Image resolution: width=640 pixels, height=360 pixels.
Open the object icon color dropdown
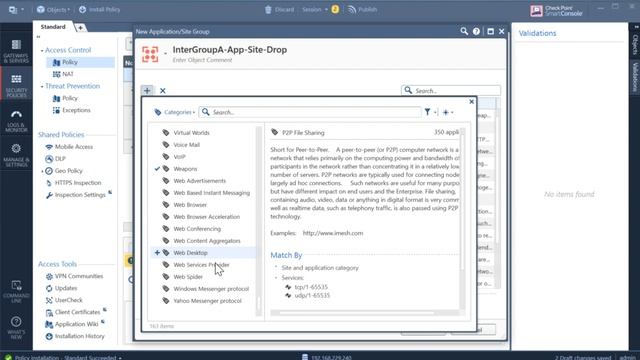pos(165,53)
